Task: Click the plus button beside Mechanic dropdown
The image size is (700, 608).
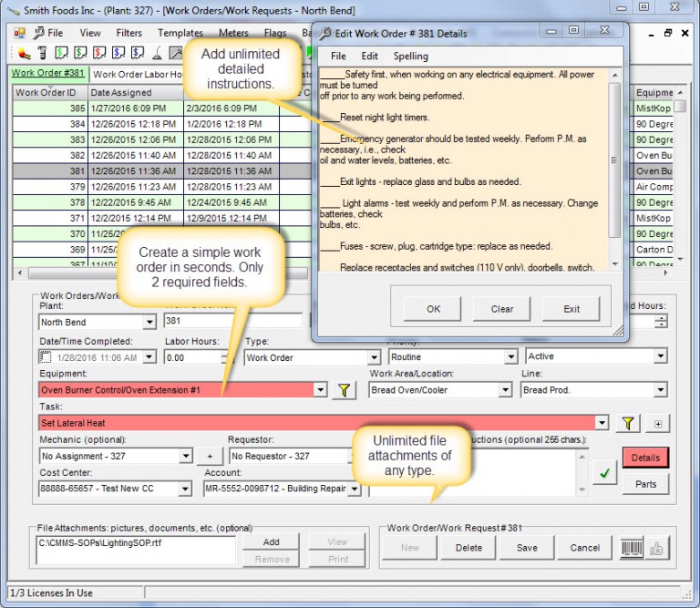Action: point(210,456)
